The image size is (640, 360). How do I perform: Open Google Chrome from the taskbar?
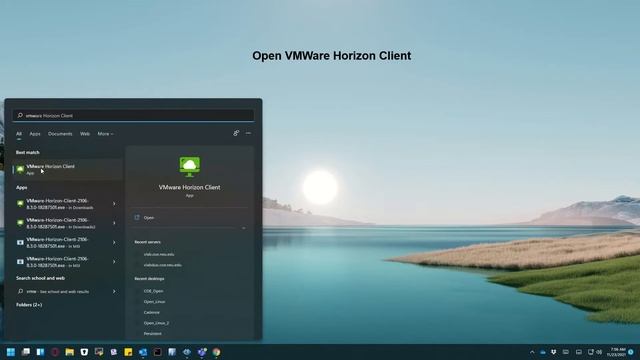216,352
